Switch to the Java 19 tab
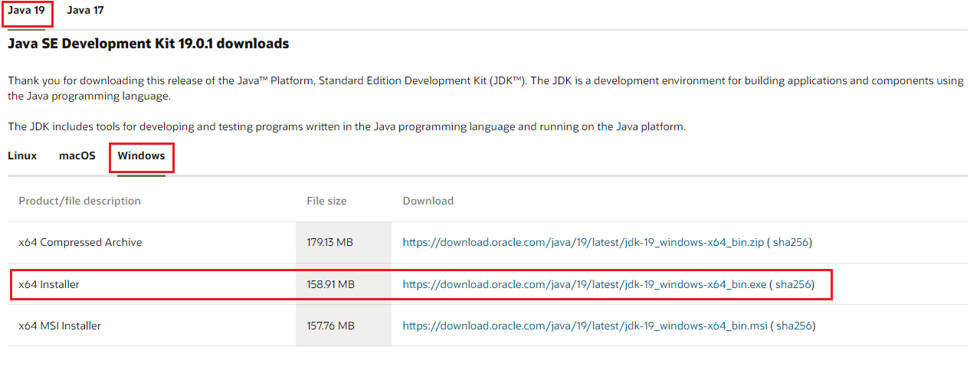Screen dimensions: 980x367 coord(26,11)
